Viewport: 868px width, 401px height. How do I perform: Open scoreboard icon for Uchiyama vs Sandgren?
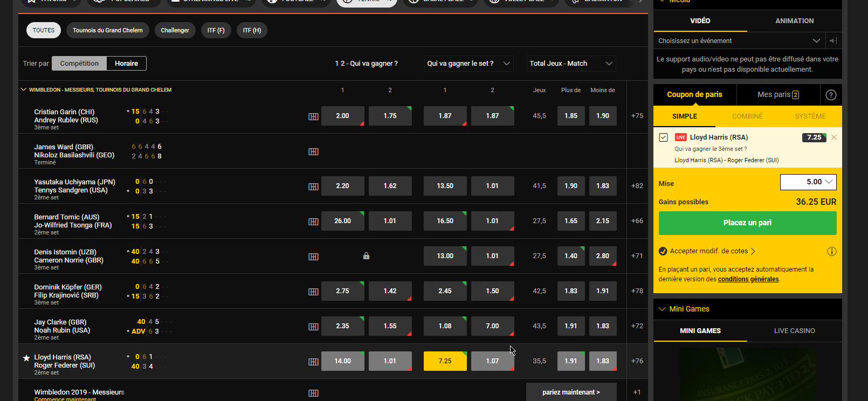313,186
